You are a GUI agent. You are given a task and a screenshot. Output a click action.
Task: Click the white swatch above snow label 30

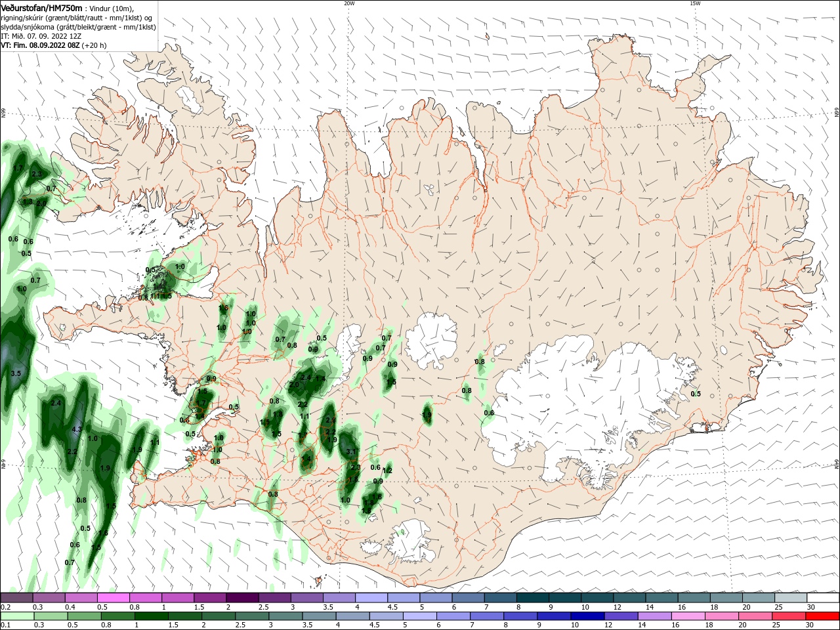point(822,598)
